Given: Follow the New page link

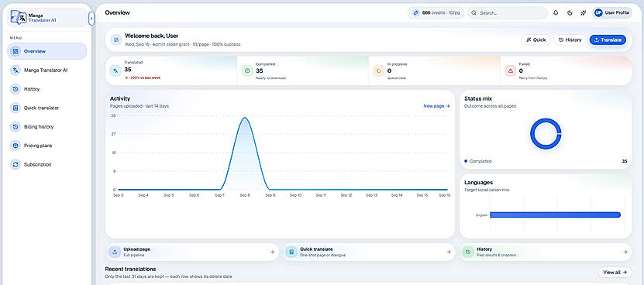Looking at the screenshot, I should [x=436, y=106].
